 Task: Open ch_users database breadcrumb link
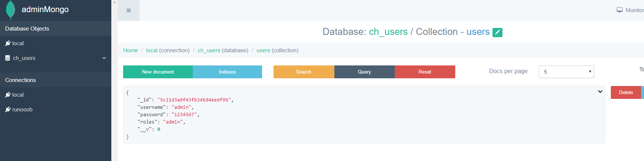[209, 50]
